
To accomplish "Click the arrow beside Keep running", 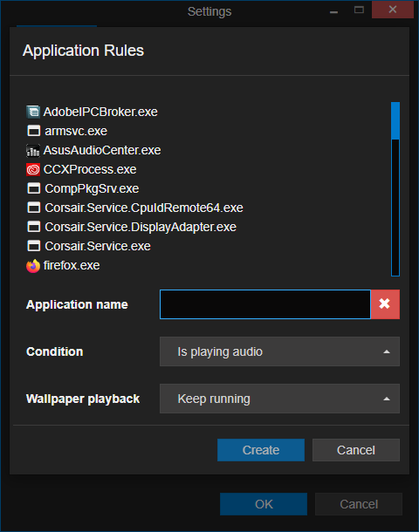I will tap(387, 399).
